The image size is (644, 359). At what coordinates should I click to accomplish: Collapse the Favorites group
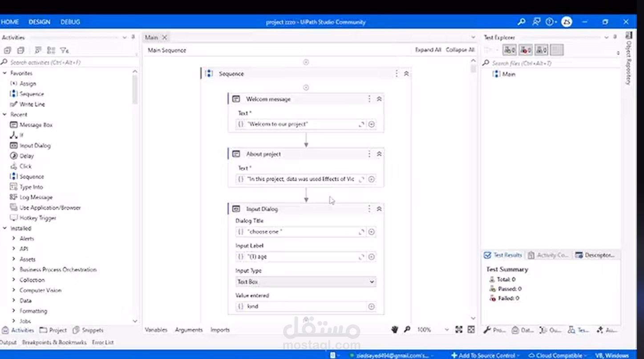[5, 73]
